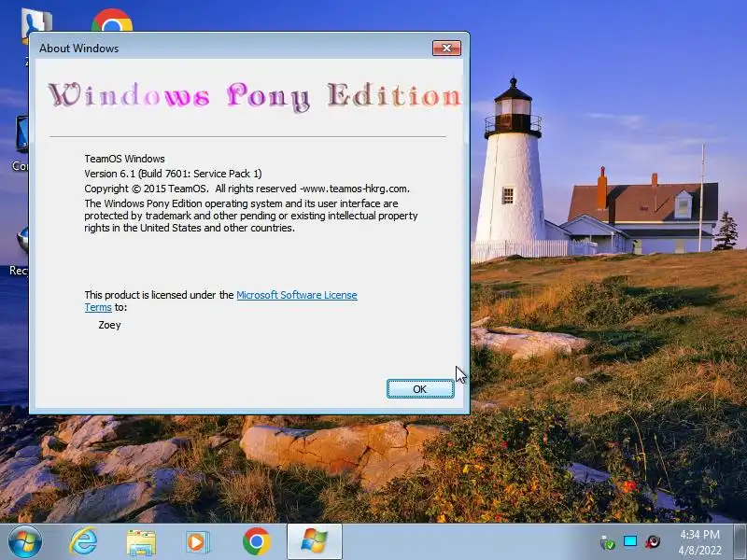Image resolution: width=747 pixels, height=560 pixels.
Task: Click the About Windows title text
Action: [x=78, y=49]
